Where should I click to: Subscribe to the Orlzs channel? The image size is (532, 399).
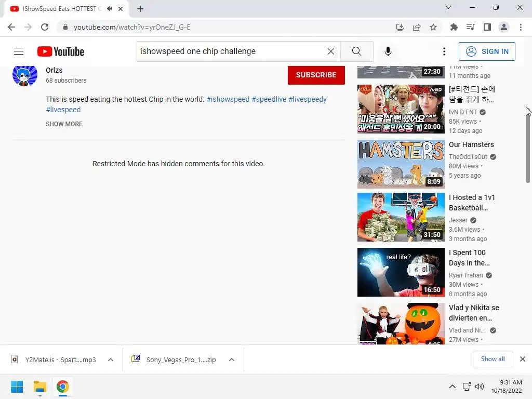(x=316, y=75)
